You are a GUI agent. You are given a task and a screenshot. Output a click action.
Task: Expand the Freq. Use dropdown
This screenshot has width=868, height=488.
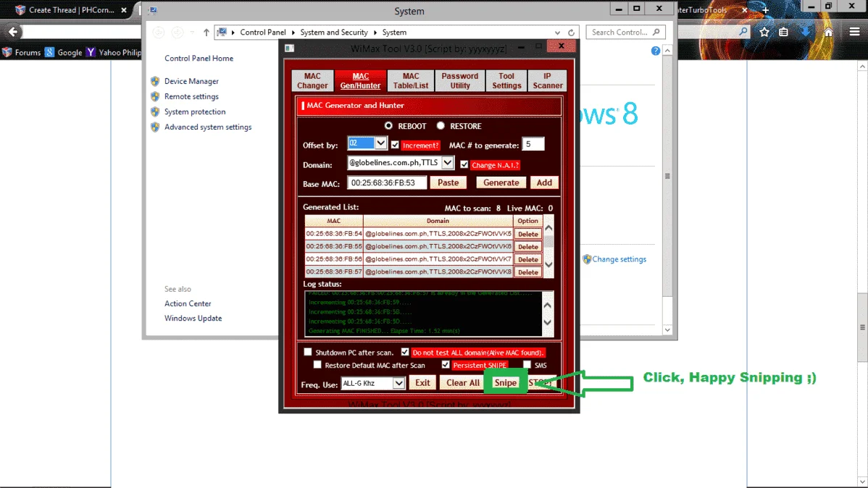pyautogui.click(x=398, y=383)
